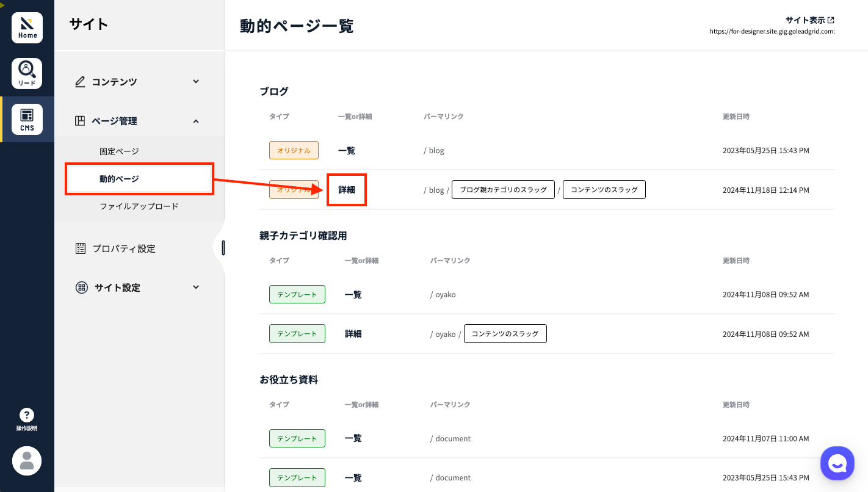The image size is (868, 492).
Task: Click the お役立ち資料 section heading
Action: (x=289, y=380)
